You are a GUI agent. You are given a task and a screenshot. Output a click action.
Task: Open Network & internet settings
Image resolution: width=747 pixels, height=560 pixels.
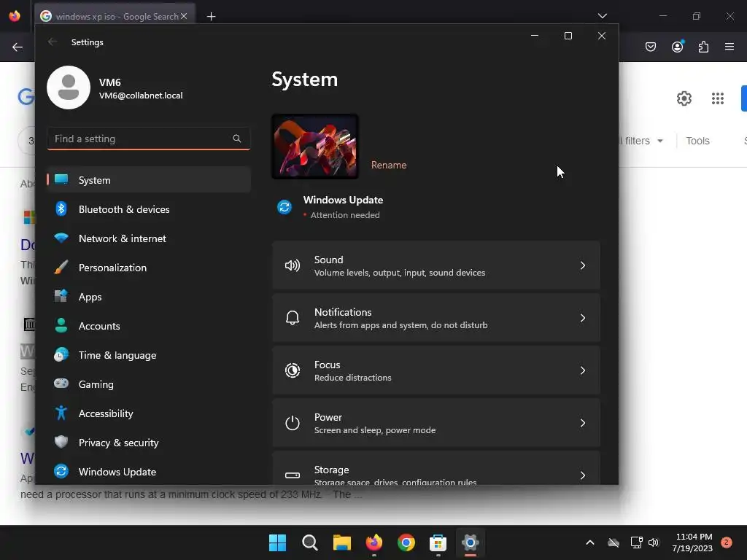tap(149, 238)
